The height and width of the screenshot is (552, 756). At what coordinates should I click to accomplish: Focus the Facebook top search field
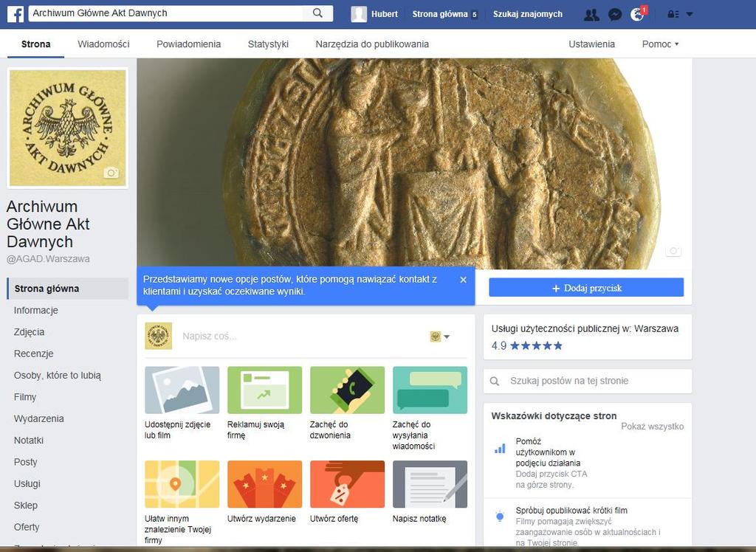point(166,13)
